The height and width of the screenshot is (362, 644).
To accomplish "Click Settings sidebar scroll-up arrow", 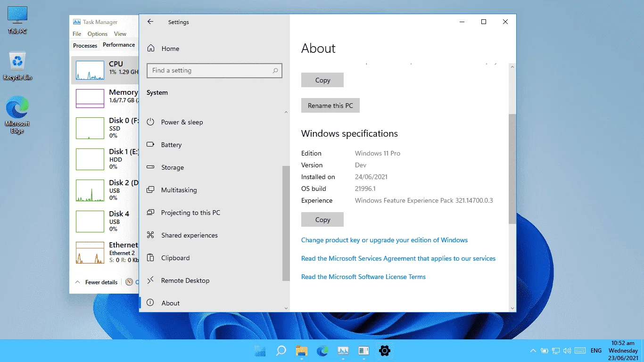I will [286, 112].
